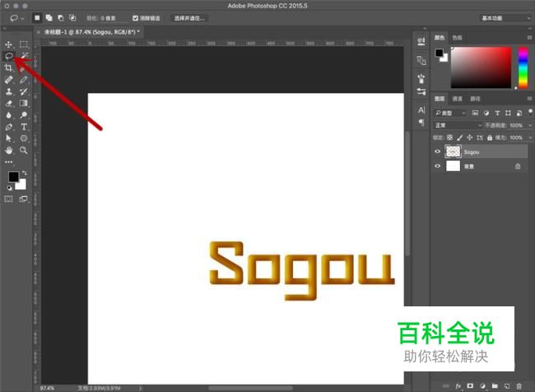This screenshot has height=392, width=535.
Task: Open the status bar document info arrow
Action: click(140, 388)
